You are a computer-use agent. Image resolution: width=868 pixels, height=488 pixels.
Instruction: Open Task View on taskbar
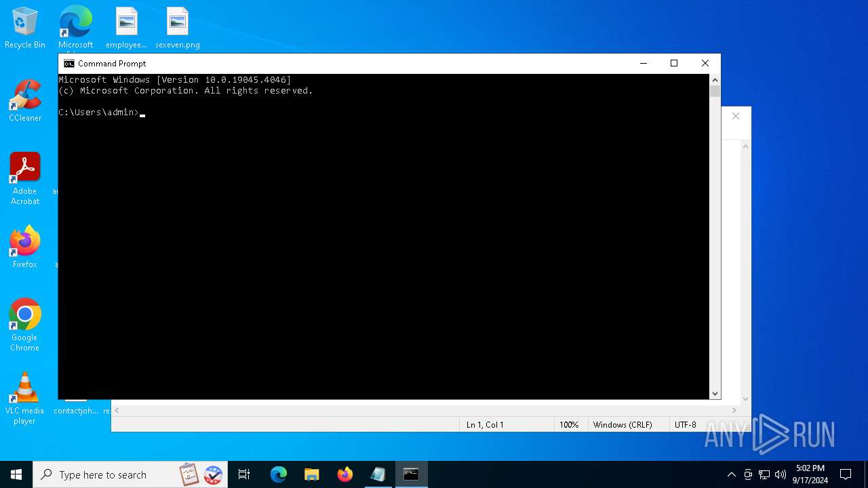click(245, 474)
